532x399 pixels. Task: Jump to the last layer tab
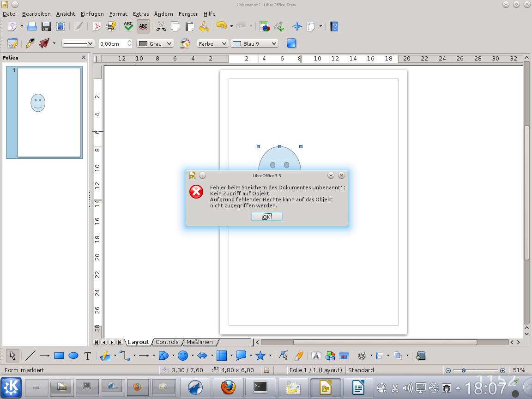click(120, 342)
